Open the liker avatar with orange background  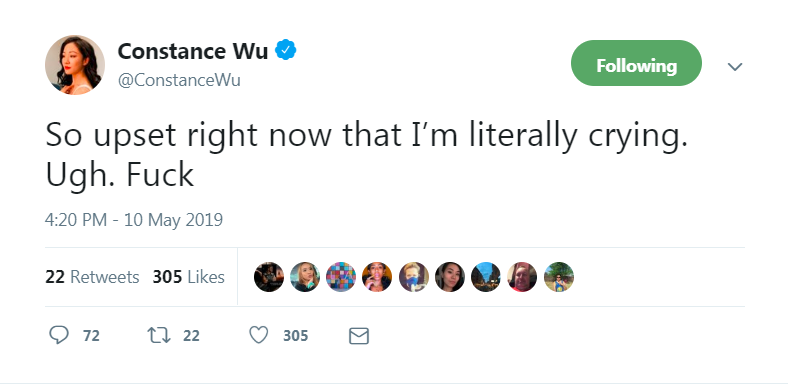[x=377, y=277]
